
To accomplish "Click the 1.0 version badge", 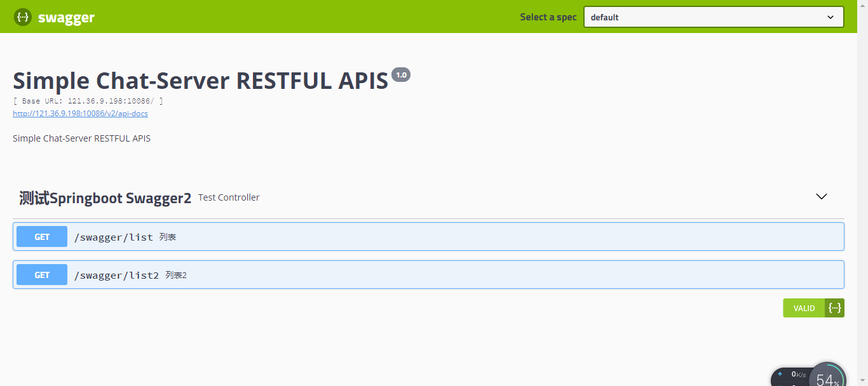I will pos(401,75).
